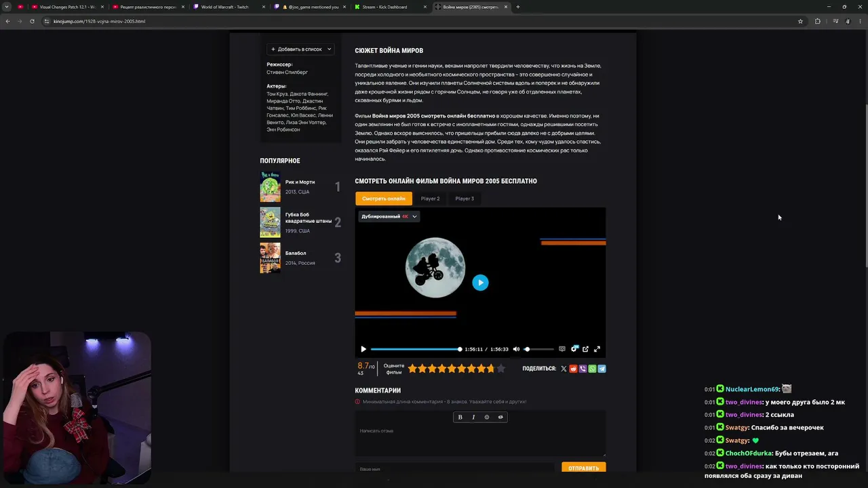The height and width of the screenshot is (488, 868).
Task: Click the 'СЮЖЕТ ВОЙНА МИРОВ' heading
Action: (389, 50)
